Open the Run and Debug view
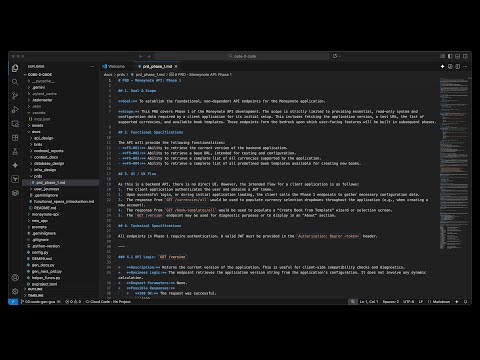480x360 pixels. click(x=15, y=110)
